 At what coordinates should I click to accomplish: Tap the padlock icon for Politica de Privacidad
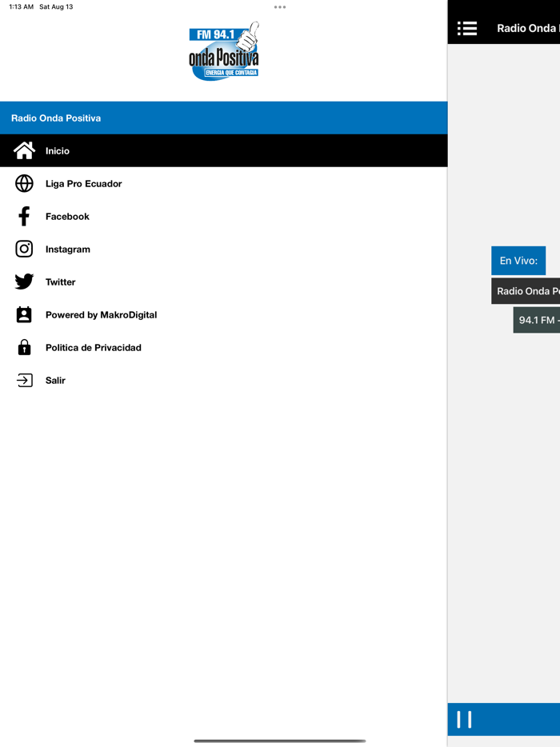tap(24, 347)
